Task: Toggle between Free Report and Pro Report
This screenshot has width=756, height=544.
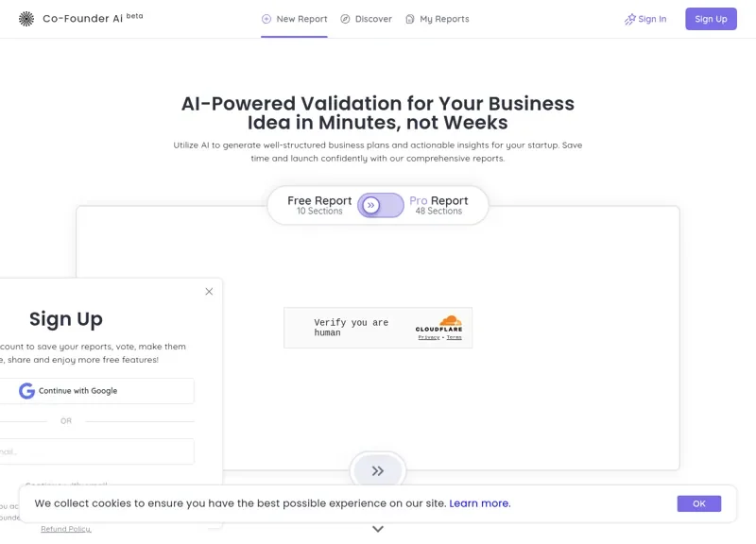Action: coord(379,204)
